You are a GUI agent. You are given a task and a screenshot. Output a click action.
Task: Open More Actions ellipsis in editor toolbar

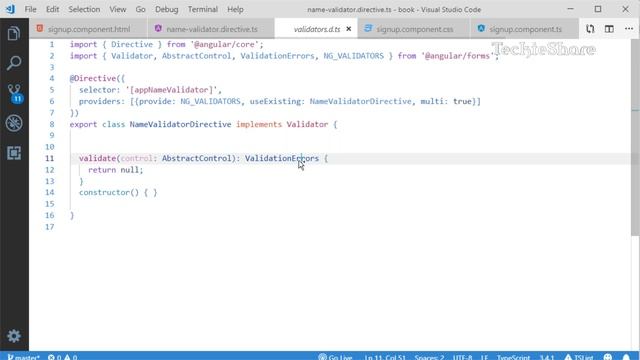(629, 29)
